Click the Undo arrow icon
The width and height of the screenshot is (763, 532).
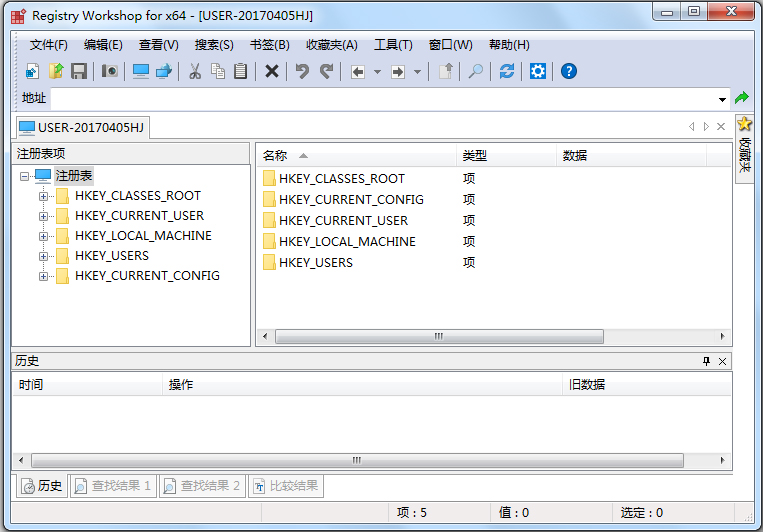pyautogui.click(x=301, y=71)
